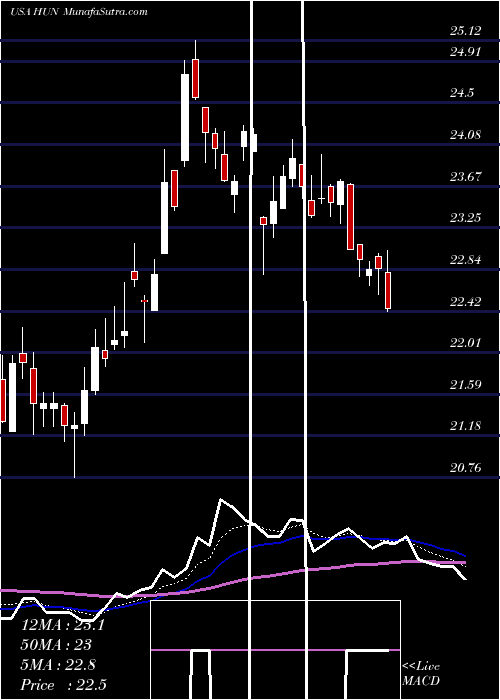The height and width of the screenshot is (700, 500).
Task: Click the Live MACD label
Action: click(421, 673)
